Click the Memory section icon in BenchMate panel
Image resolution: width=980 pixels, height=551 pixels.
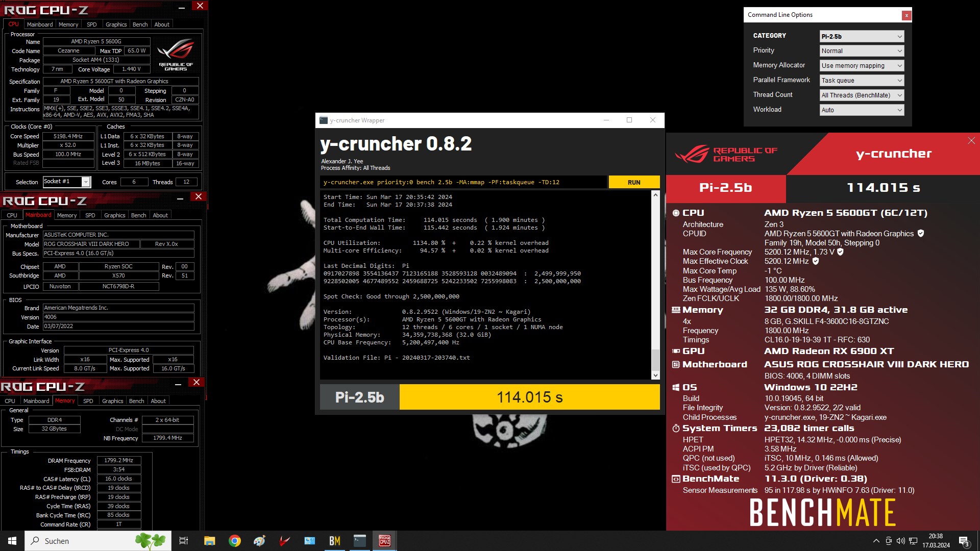point(676,310)
